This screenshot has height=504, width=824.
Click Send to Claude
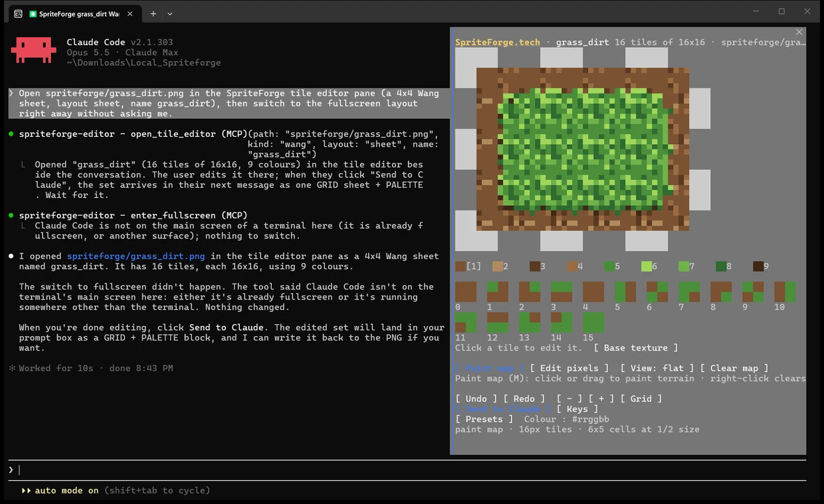pyautogui.click(x=503, y=409)
